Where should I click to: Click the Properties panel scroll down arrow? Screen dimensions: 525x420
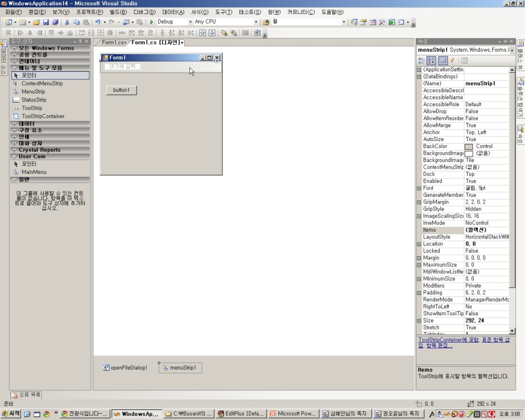click(x=512, y=331)
